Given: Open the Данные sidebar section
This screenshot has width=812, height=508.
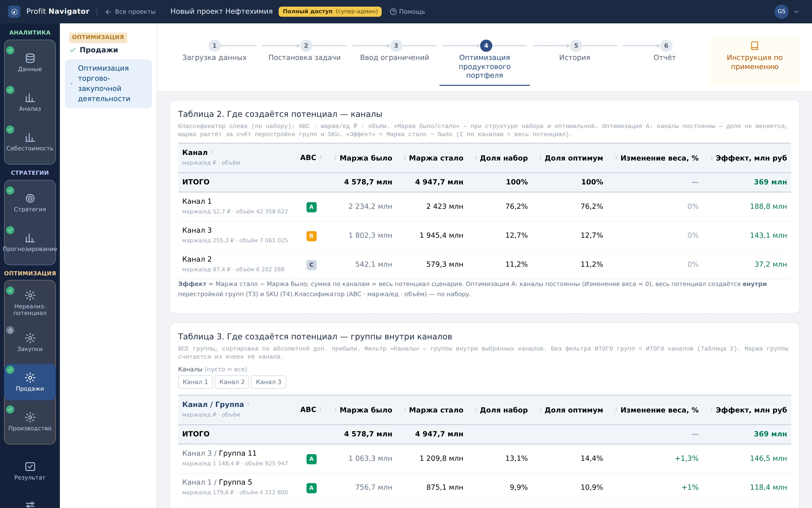Looking at the screenshot, I should point(30,62).
